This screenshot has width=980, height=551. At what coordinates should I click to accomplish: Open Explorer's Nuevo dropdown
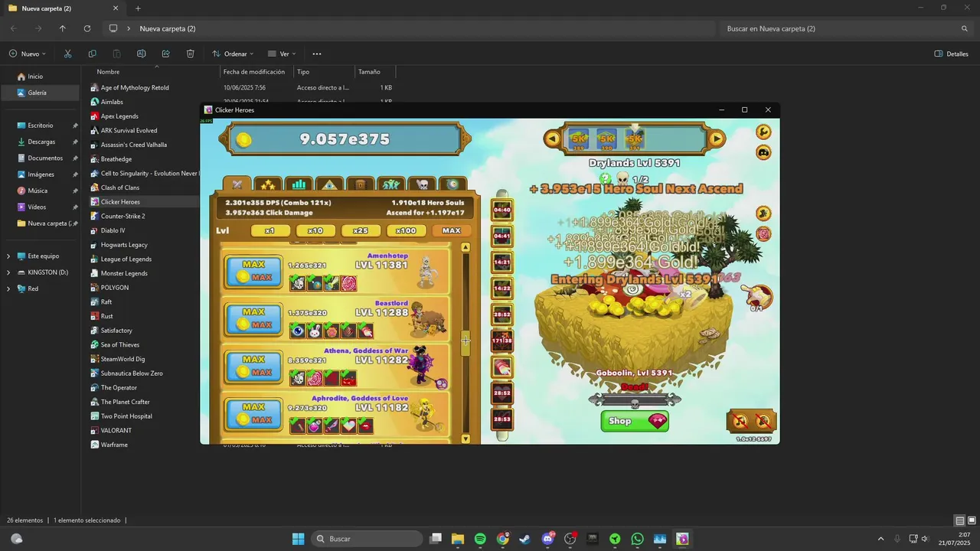tap(28, 54)
